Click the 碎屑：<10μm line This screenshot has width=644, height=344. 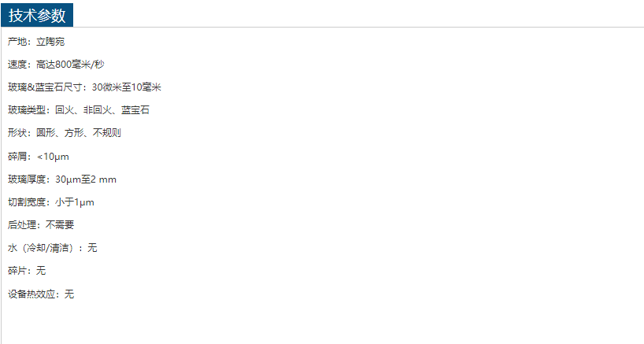pos(39,157)
